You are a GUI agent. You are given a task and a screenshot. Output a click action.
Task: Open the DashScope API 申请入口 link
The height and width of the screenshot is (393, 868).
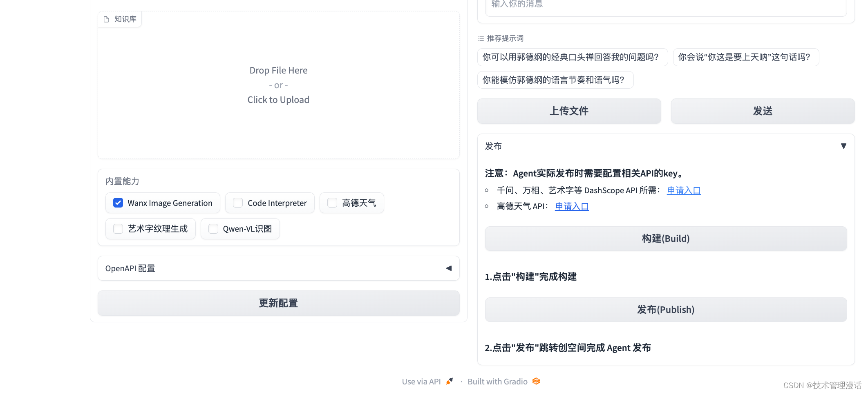point(683,190)
